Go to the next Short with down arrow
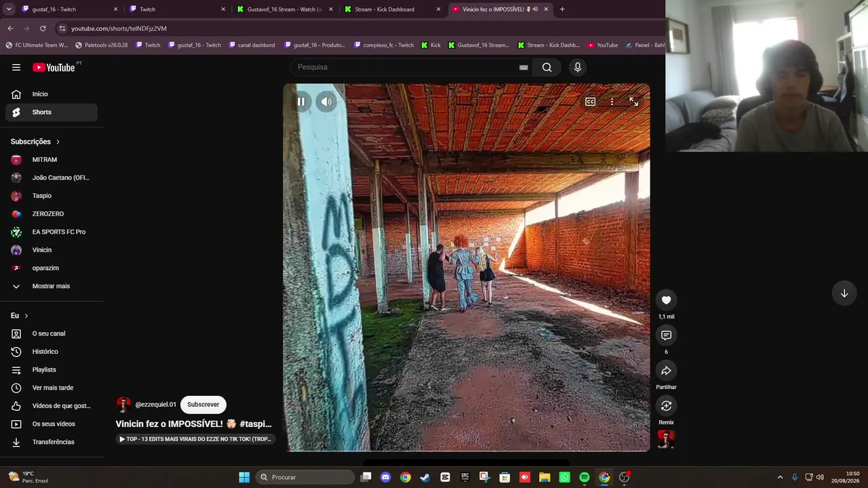This screenshot has width=868, height=488. (844, 293)
